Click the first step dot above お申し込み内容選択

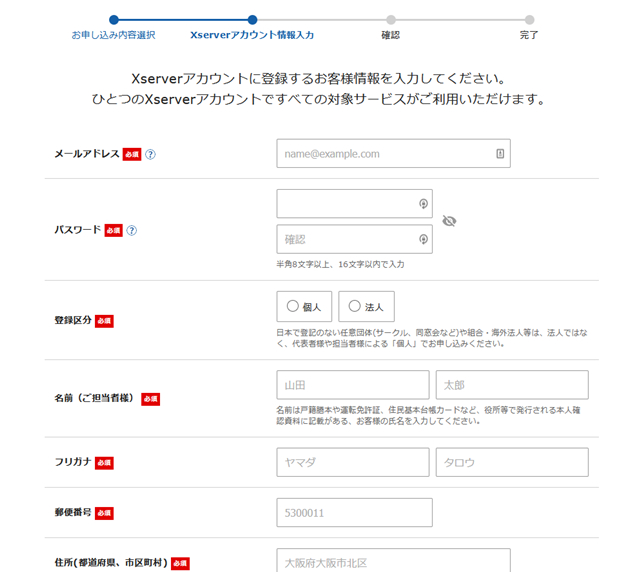tap(114, 20)
